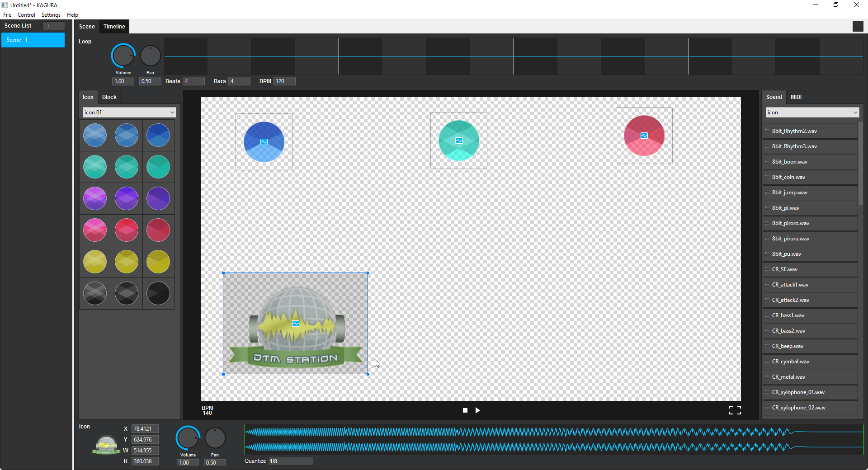
Task: Click the Bars input field
Action: (x=239, y=81)
